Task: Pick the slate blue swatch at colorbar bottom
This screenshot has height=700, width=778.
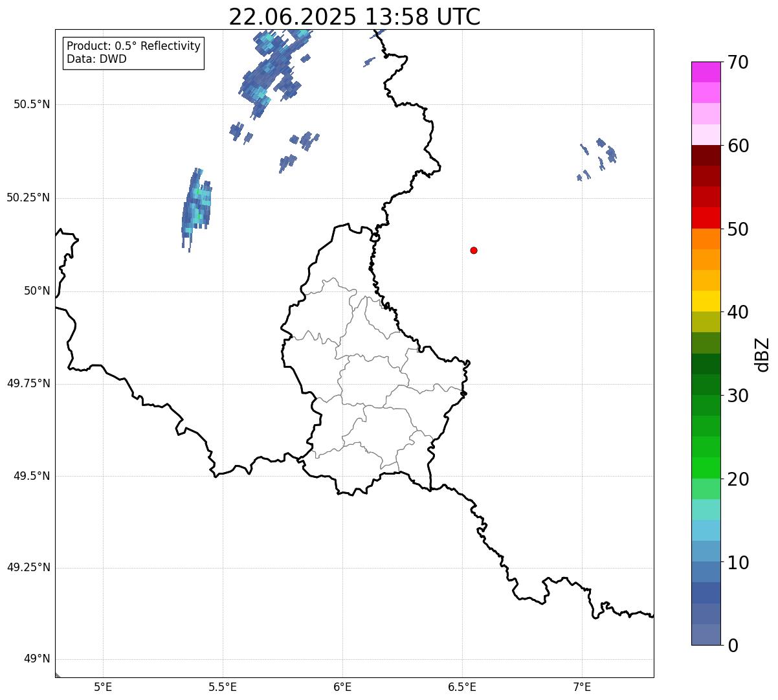Action: [706, 635]
